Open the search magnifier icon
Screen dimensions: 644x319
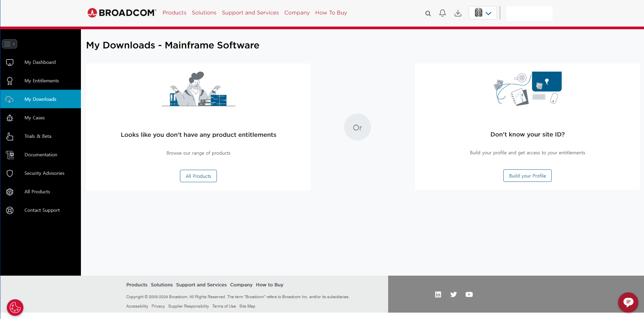point(428,13)
